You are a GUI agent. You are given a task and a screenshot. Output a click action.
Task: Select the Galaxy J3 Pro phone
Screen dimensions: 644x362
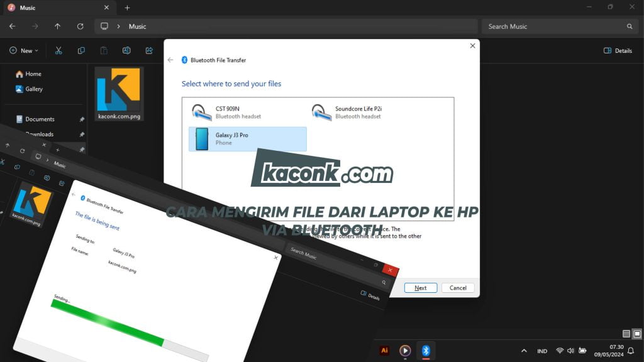[247, 139]
